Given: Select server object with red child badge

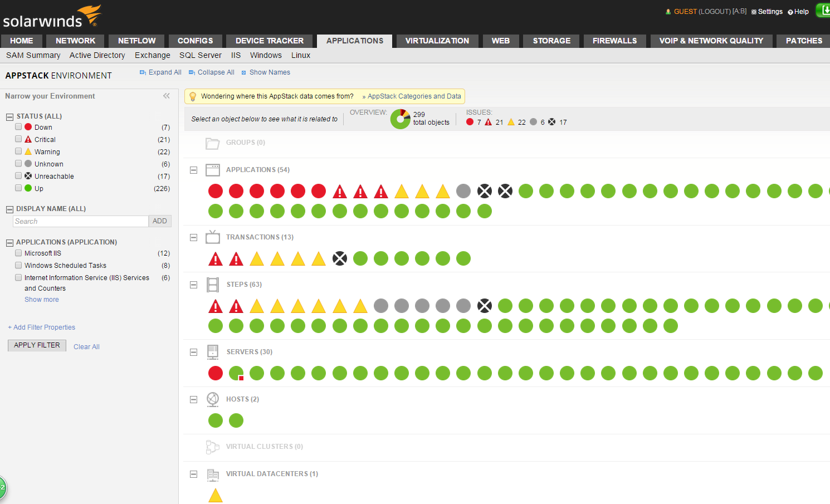Looking at the screenshot, I should (x=236, y=373).
